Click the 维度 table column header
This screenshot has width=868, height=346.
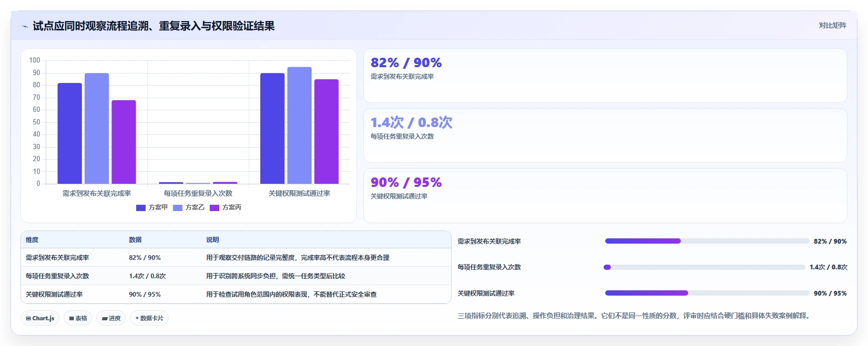(32, 240)
